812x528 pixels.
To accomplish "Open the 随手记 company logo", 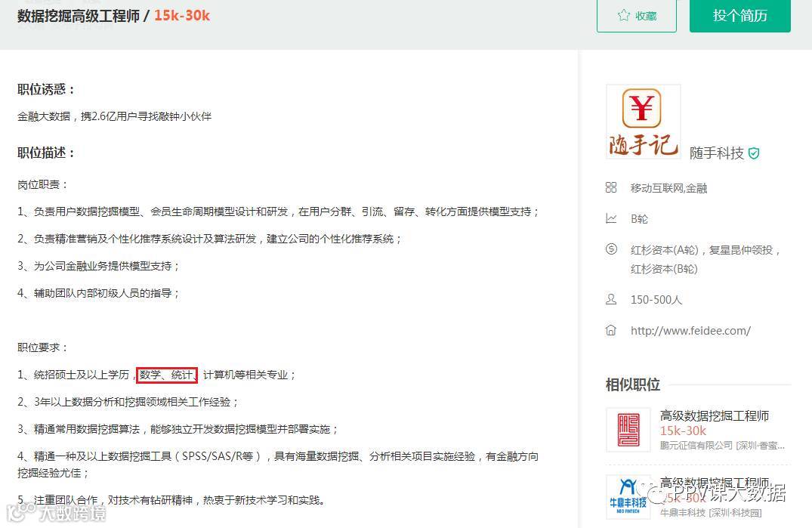I will click(643, 122).
